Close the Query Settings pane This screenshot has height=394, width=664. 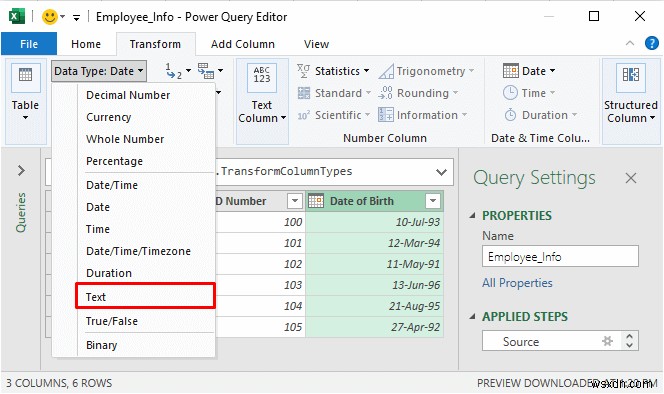pyautogui.click(x=631, y=178)
